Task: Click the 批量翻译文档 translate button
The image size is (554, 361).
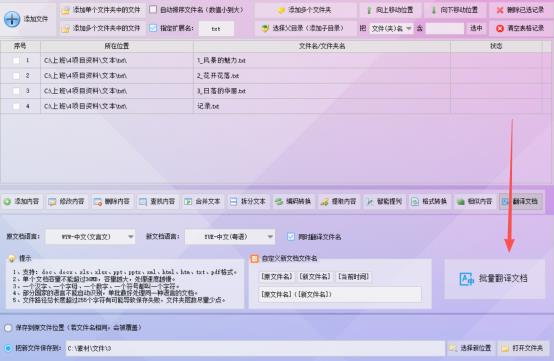Action: pyautogui.click(x=494, y=279)
